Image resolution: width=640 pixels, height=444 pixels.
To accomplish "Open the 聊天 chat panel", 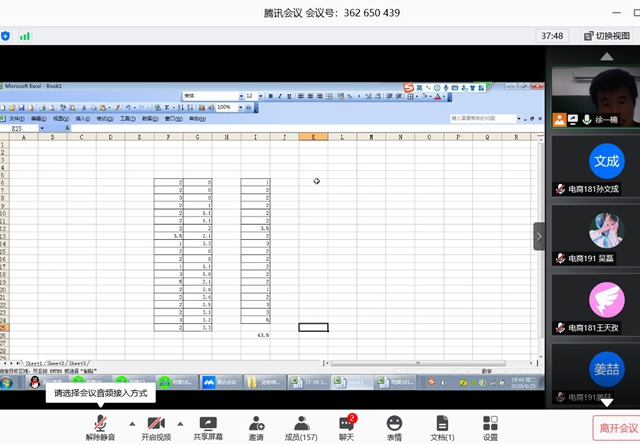I will tap(346, 426).
